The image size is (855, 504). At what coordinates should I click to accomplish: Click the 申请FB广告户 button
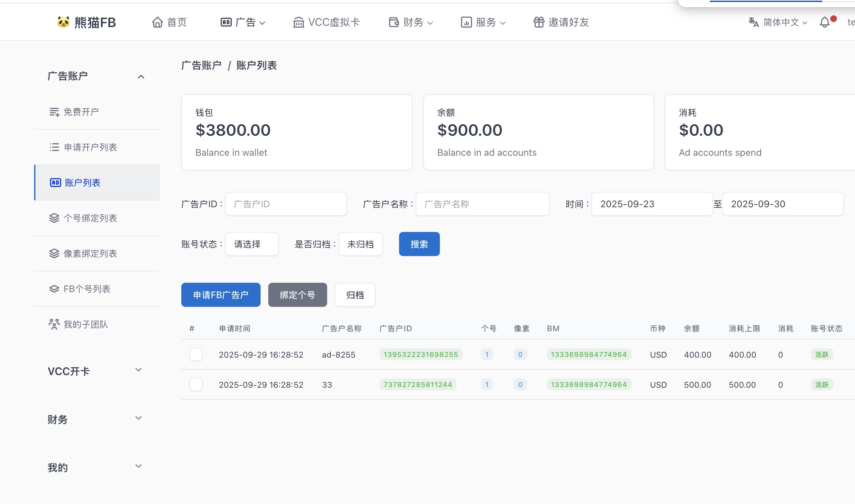[220, 294]
